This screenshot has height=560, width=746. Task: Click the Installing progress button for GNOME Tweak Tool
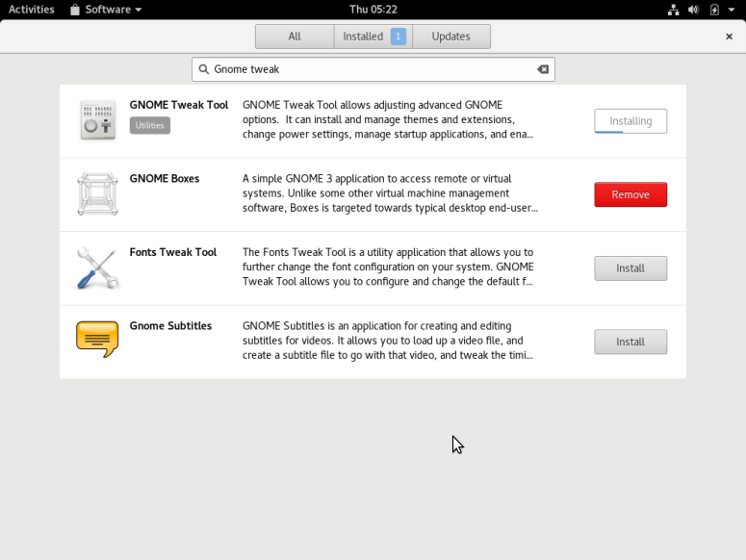pos(630,121)
